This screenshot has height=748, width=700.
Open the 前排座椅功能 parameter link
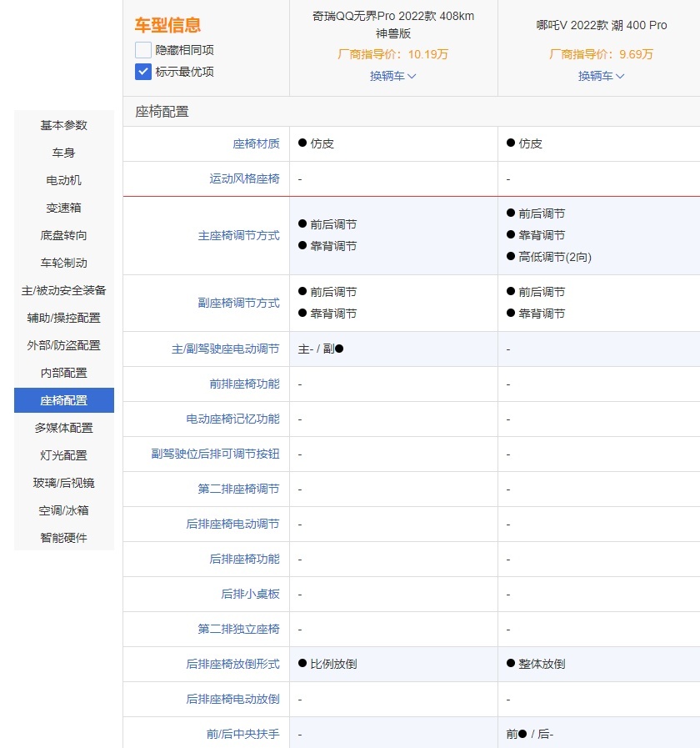(244, 384)
